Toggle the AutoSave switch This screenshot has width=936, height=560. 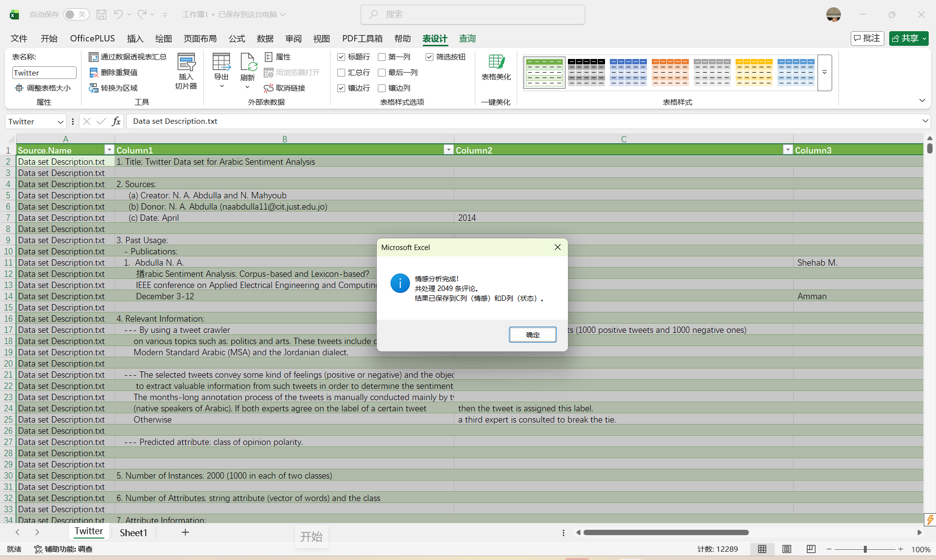(76, 15)
